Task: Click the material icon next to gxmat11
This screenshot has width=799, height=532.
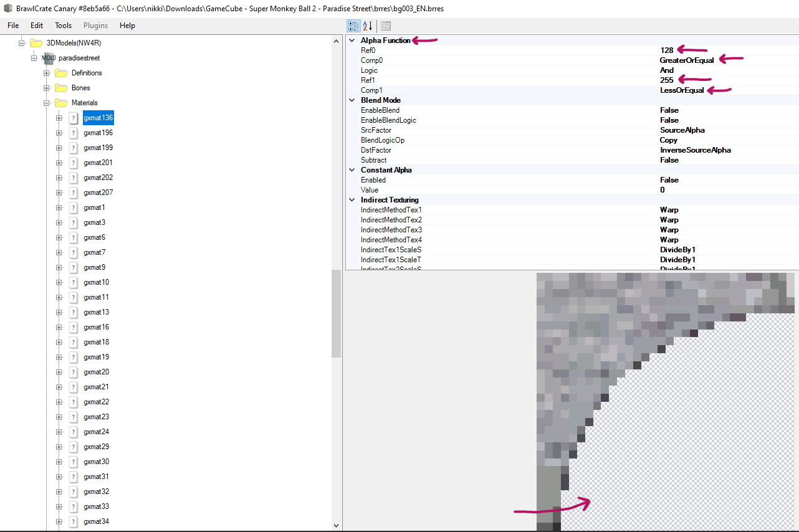Action: click(x=74, y=297)
